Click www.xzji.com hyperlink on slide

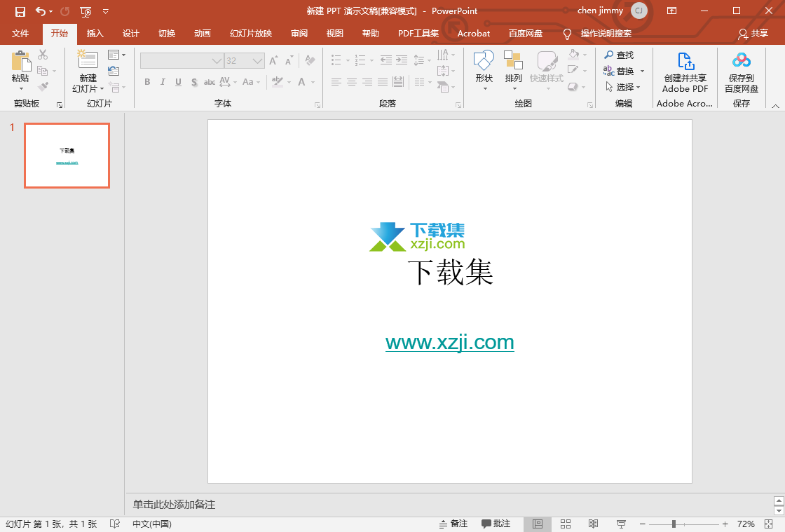click(x=449, y=342)
